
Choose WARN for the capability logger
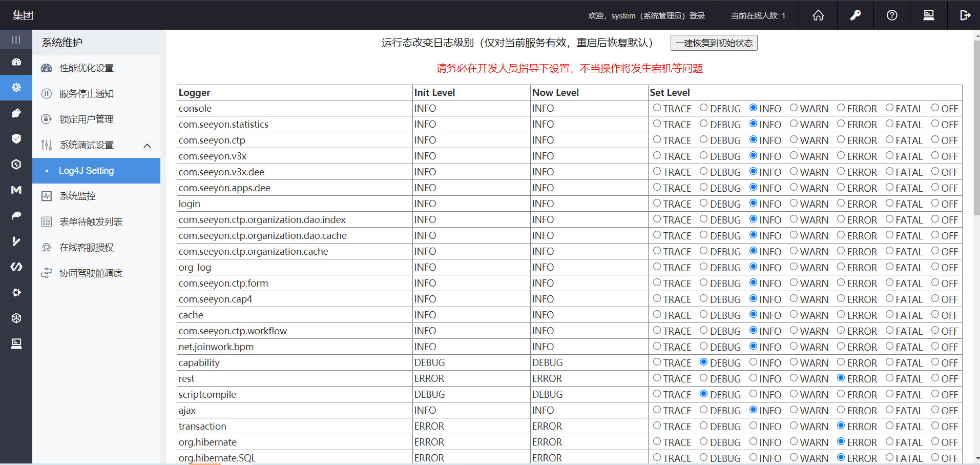point(794,362)
